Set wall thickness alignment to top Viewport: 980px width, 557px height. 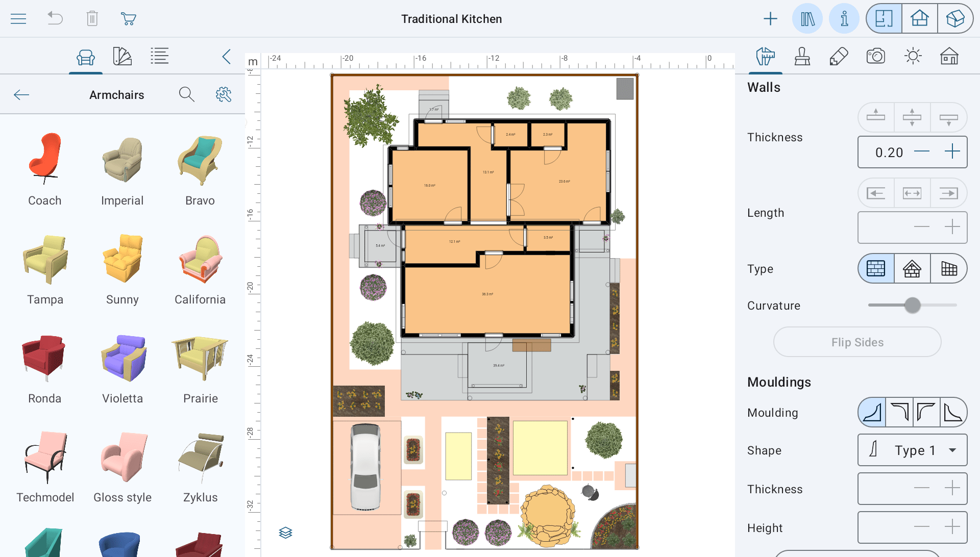click(876, 117)
